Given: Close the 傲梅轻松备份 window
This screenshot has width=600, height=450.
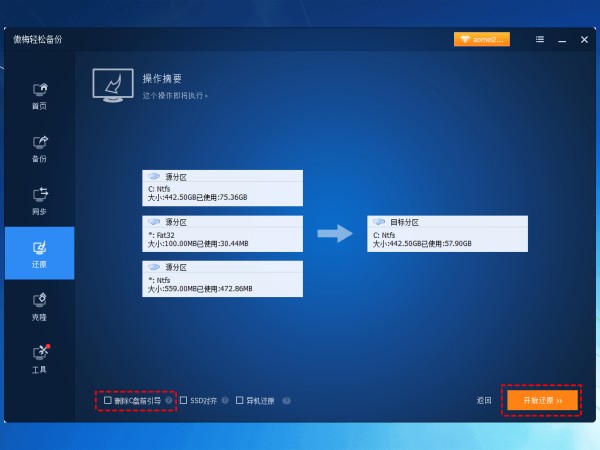Looking at the screenshot, I should tap(584, 39).
